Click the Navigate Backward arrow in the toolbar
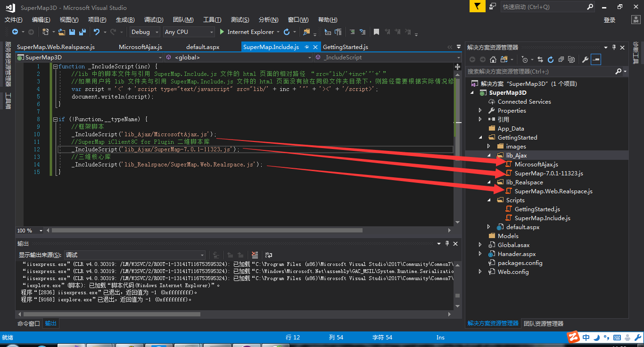This screenshot has height=347, width=644. [15, 32]
